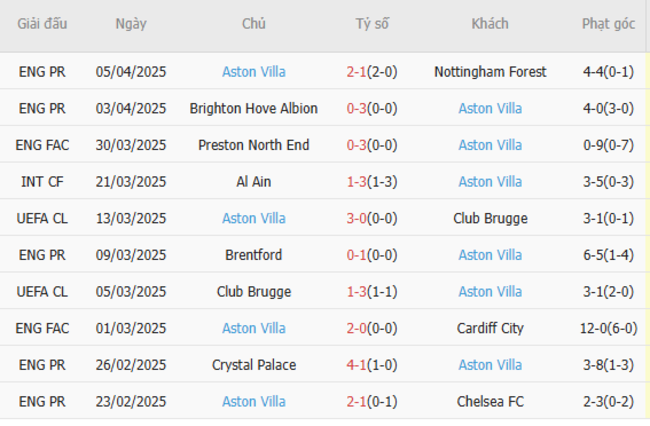Click the 2-0 score versus Cardiff City
This screenshot has height=426, width=650.
click(356, 328)
